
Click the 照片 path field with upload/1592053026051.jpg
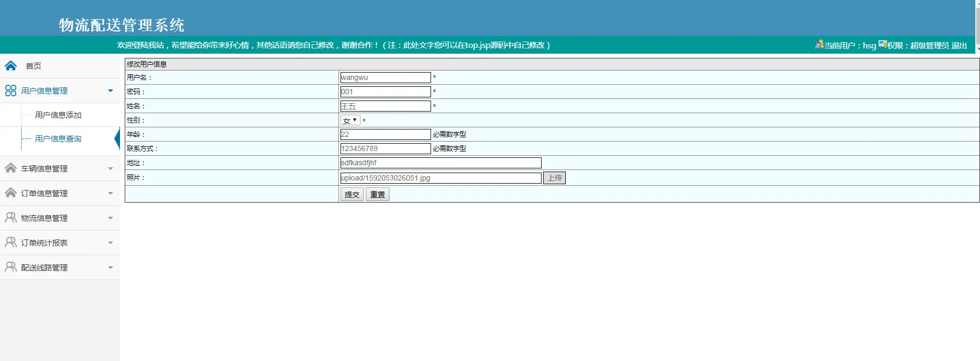(441, 178)
